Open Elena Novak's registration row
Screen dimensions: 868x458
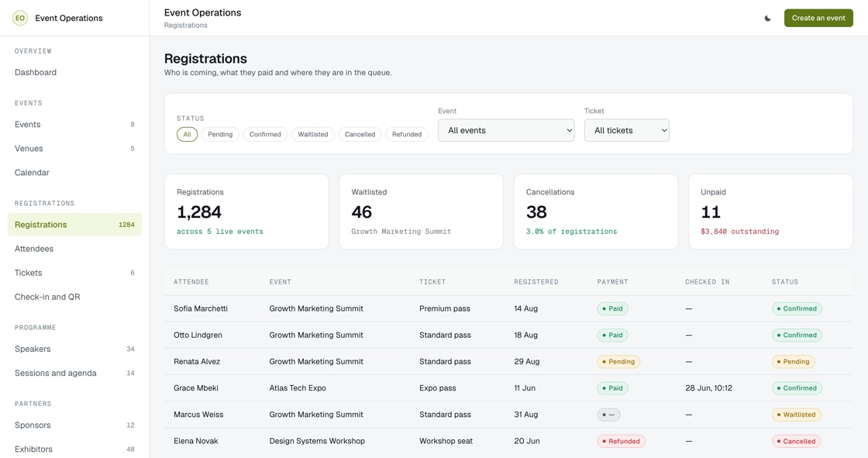coord(508,442)
